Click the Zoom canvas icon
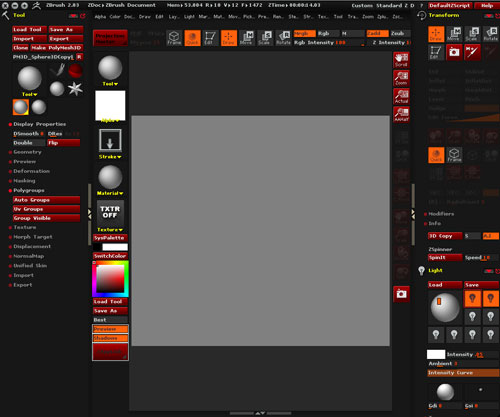 pos(401,79)
